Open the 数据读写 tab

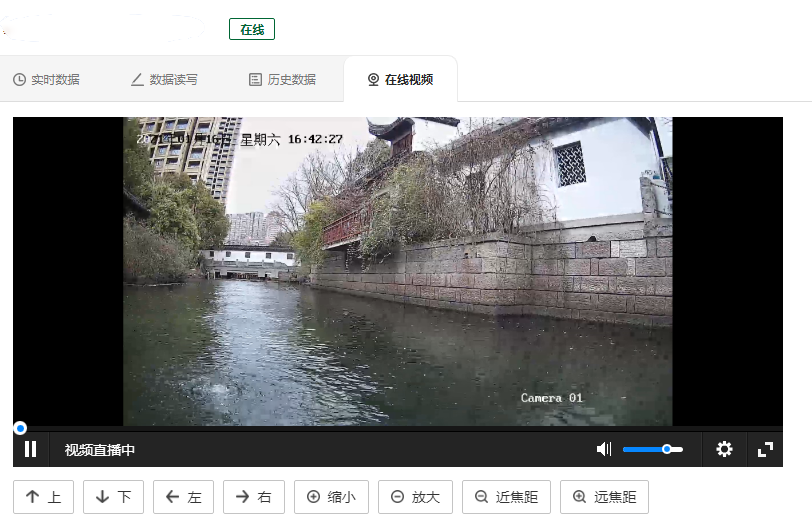(164, 80)
